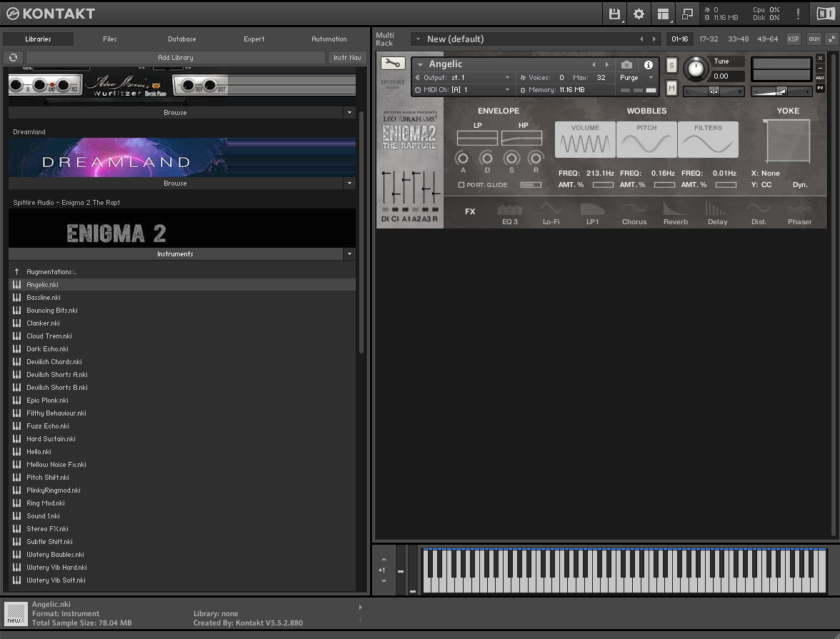Image resolution: width=840 pixels, height=639 pixels.
Task: Open the LP1 filter effect
Action: click(593, 214)
